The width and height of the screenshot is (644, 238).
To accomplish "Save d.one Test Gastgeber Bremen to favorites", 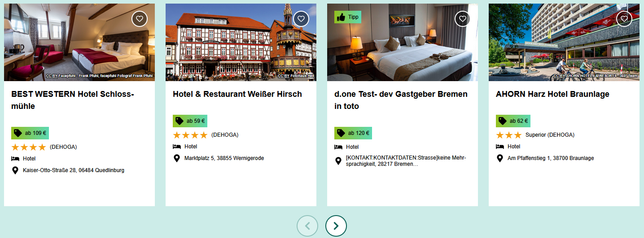I will (x=463, y=19).
